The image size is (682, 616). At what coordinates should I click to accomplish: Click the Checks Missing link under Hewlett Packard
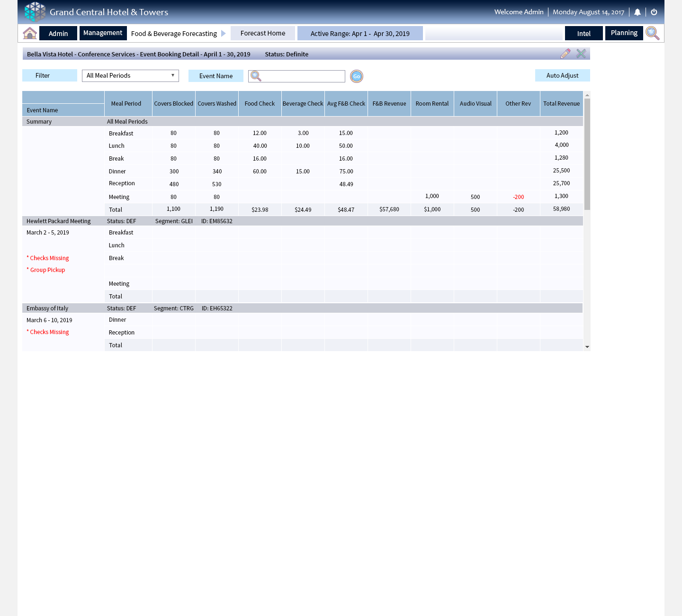click(49, 258)
